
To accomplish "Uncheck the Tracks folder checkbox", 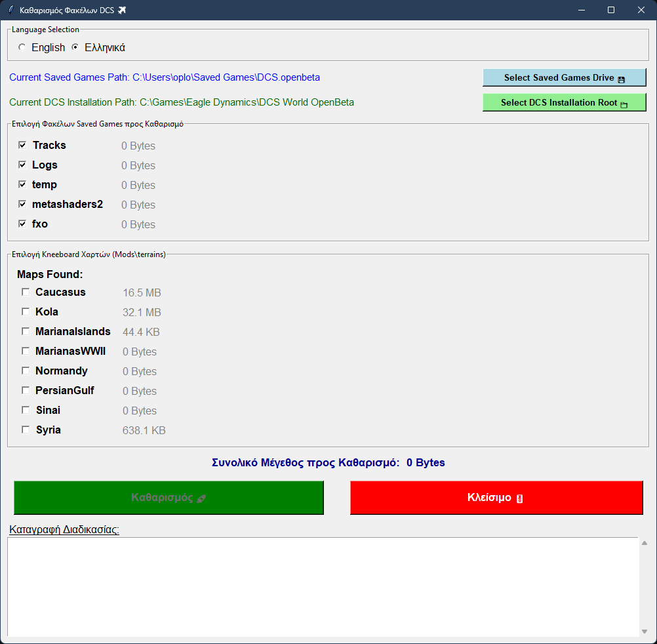I will pyautogui.click(x=23, y=145).
